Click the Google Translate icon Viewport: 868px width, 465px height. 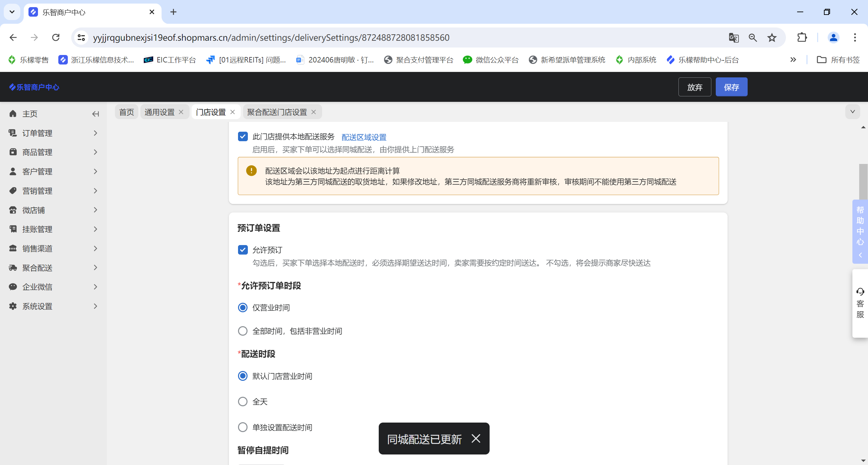[733, 37]
